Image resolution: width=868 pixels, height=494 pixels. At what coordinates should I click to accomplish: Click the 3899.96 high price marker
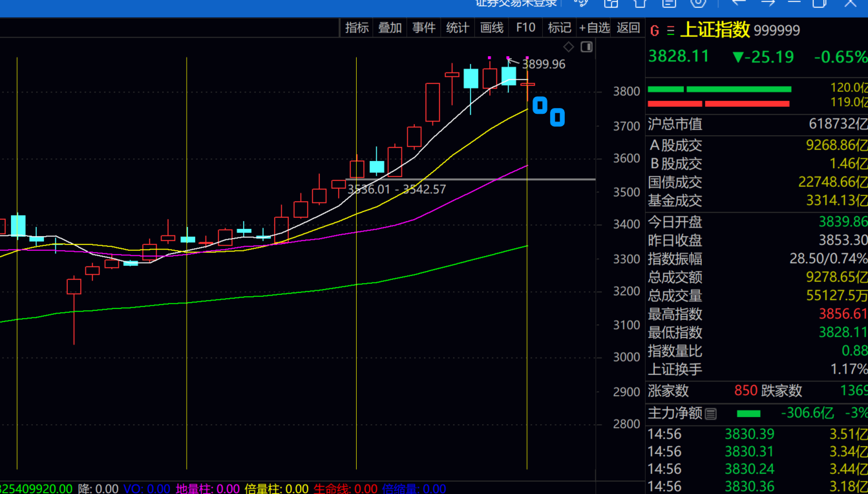pos(544,64)
